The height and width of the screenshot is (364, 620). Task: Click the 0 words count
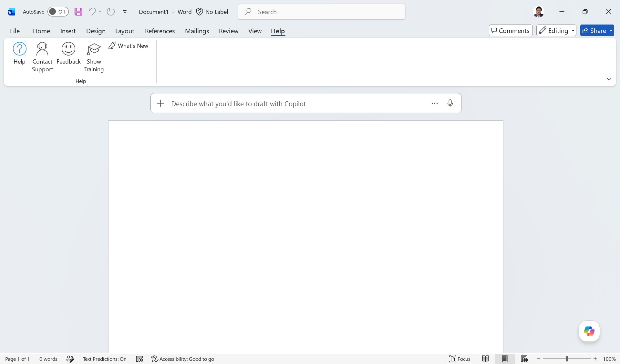[48, 359]
